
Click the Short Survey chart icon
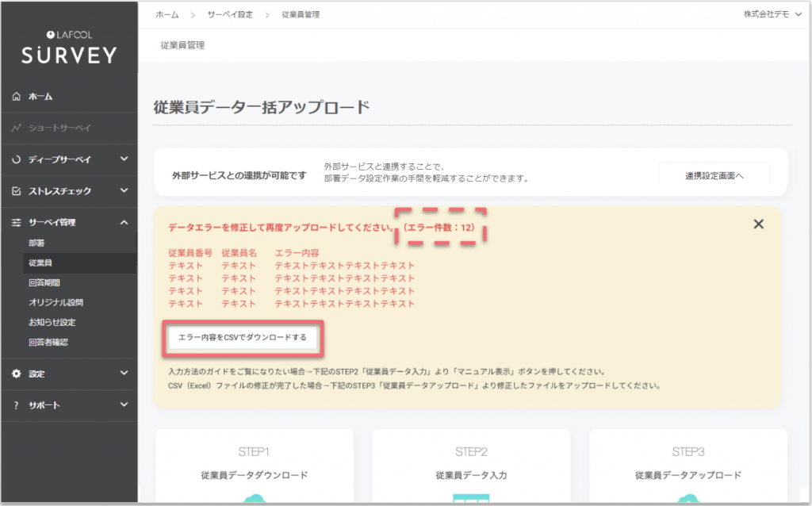(x=17, y=128)
